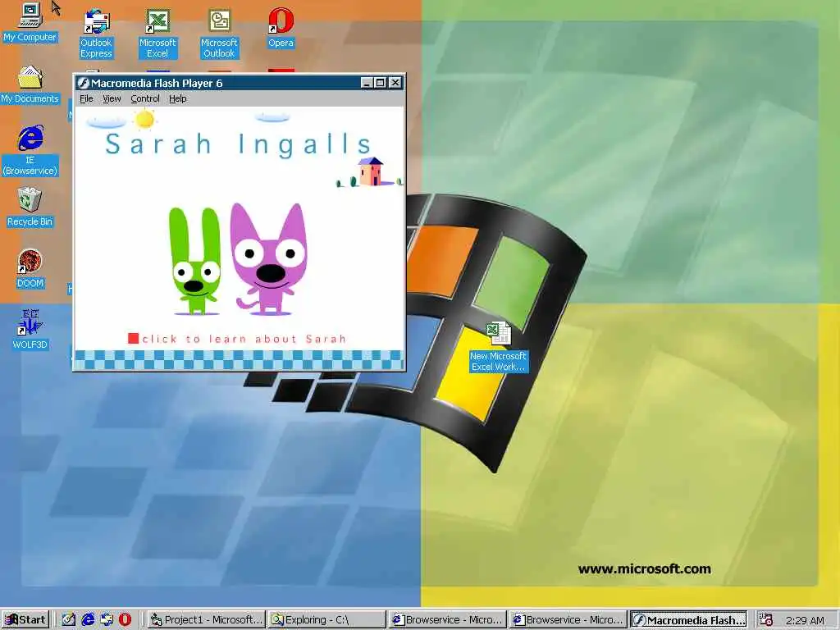Click the system tray scheduler icon
Viewport: 840px width, 630px height.
(767, 620)
